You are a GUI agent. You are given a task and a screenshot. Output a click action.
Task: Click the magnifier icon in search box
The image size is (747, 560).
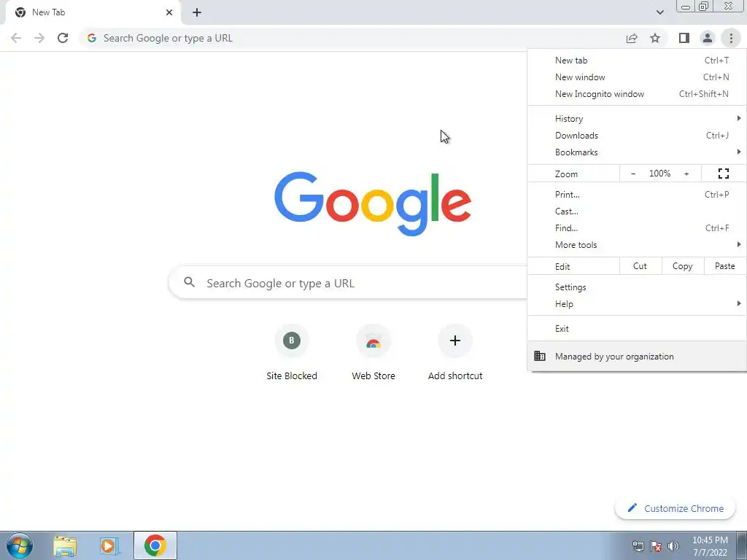[x=190, y=282]
